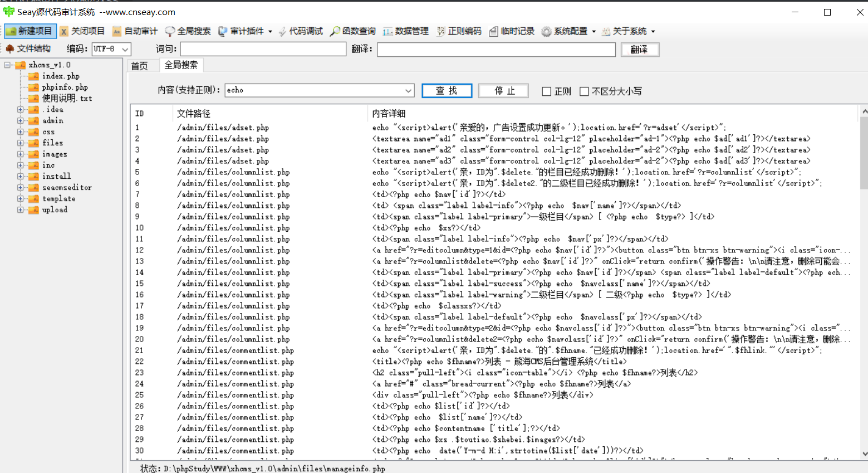Click the images folder icon
Image resolution: width=868 pixels, height=473 pixels.
[34, 154]
